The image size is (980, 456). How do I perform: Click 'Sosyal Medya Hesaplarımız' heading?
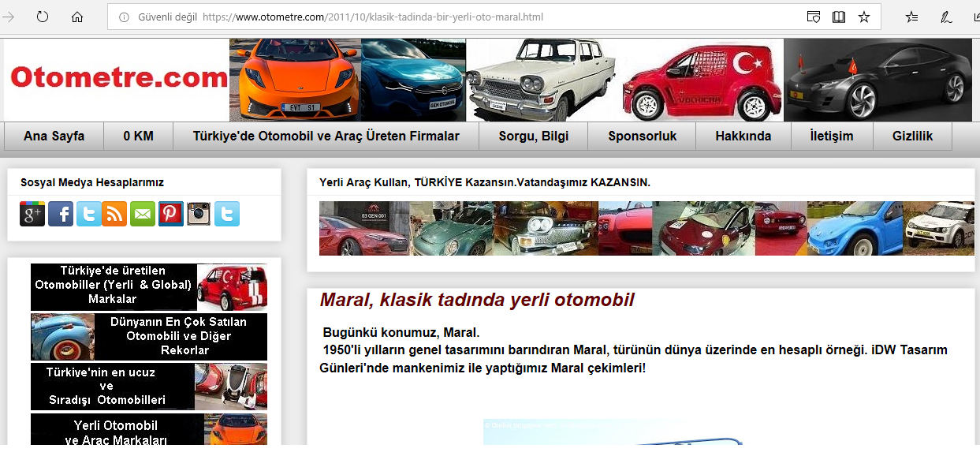(x=92, y=182)
